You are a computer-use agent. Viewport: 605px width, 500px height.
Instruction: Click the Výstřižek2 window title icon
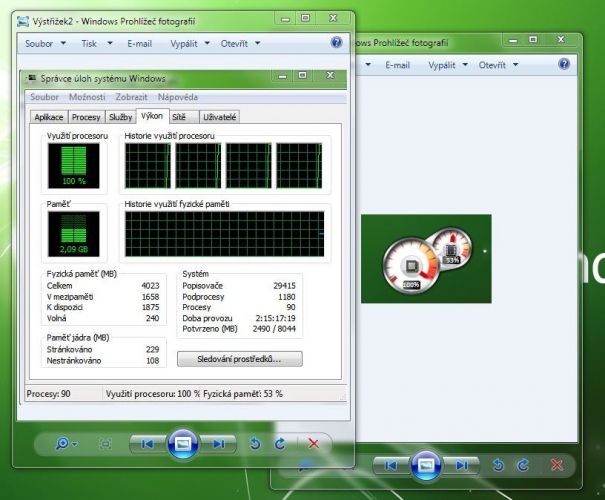click(x=23, y=21)
